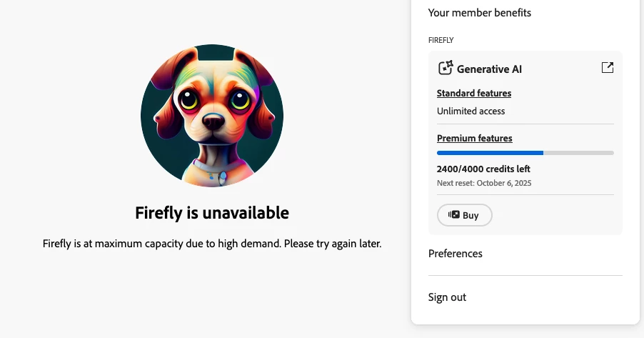
Task: Click the Generative AI heading text
Action: point(489,69)
